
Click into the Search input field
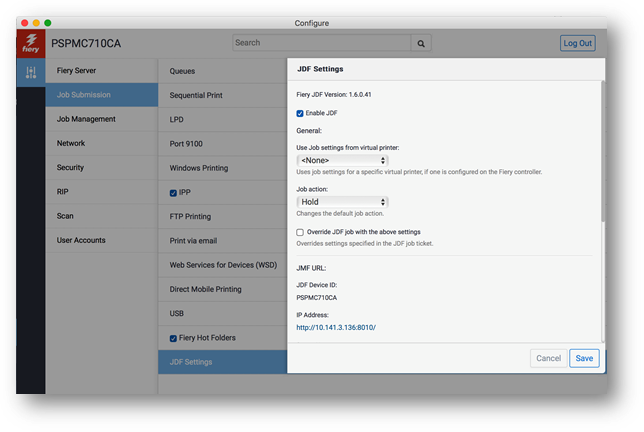point(322,43)
